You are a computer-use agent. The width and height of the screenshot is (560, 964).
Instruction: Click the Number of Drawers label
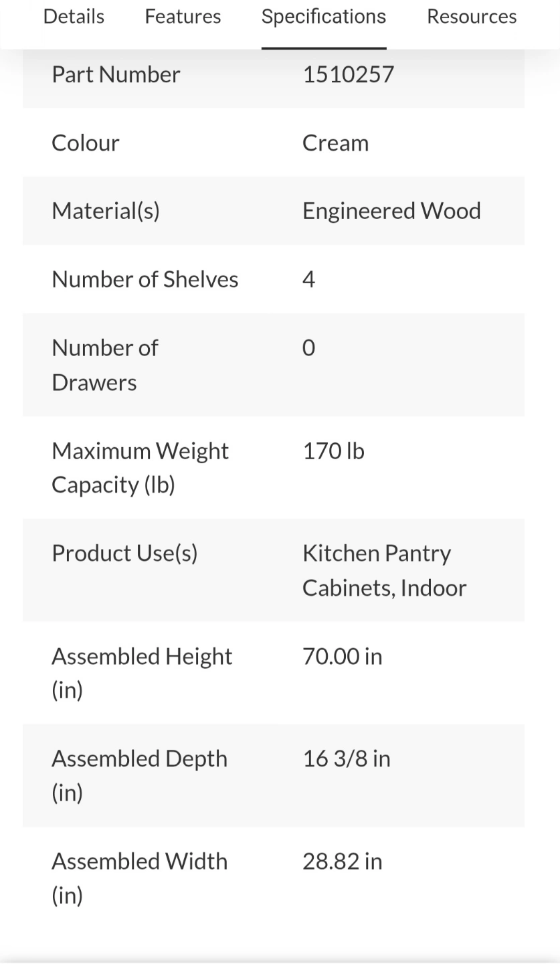(105, 365)
